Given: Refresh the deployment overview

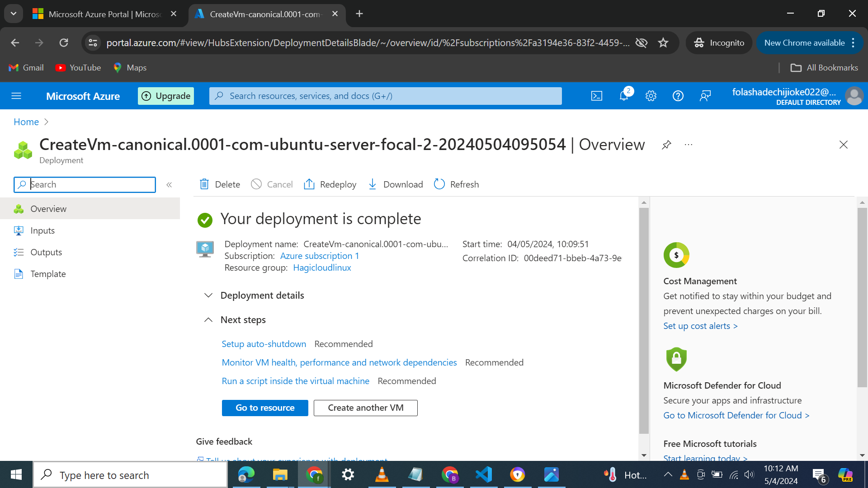Looking at the screenshot, I should click(x=457, y=184).
